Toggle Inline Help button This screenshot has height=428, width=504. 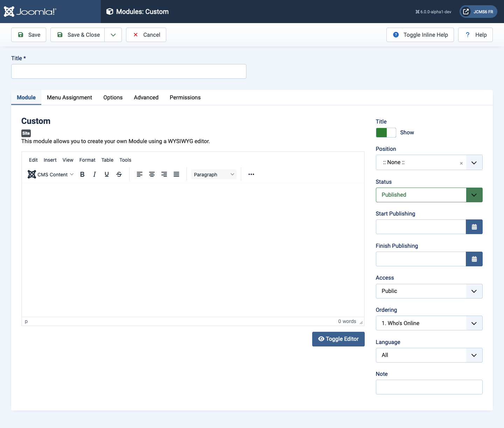point(420,35)
